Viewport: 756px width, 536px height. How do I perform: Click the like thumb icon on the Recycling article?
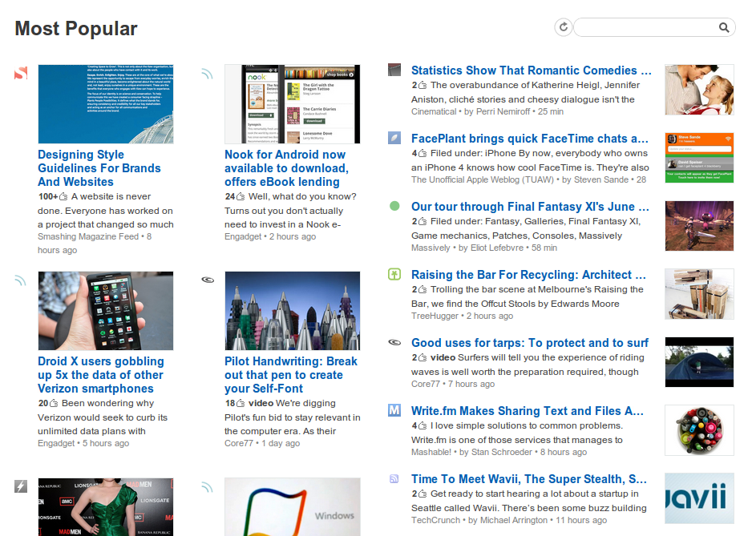(x=422, y=290)
